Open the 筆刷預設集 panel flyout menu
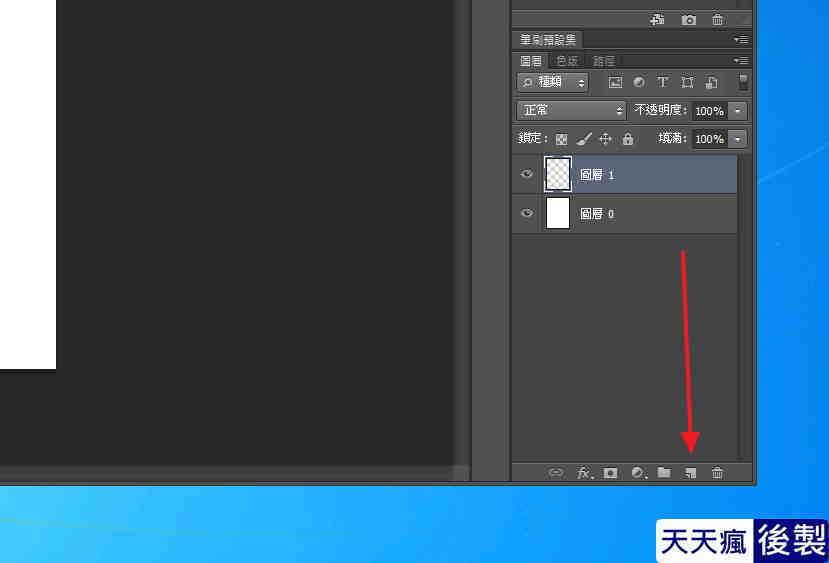Screen dimensions: 829x563 tap(741, 40)
